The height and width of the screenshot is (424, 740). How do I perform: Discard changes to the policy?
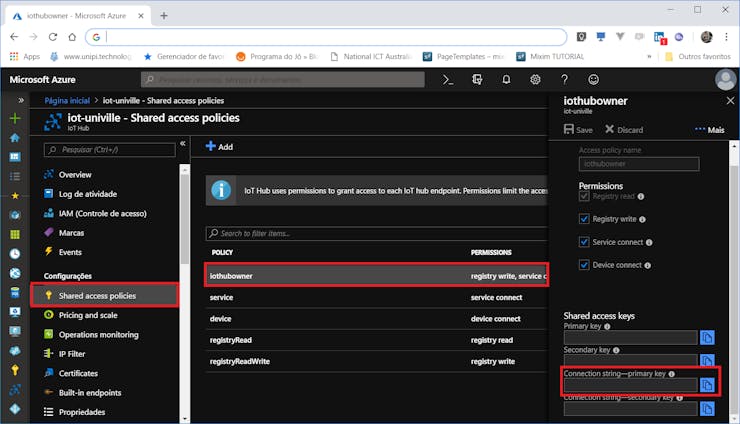click(624, 129)
